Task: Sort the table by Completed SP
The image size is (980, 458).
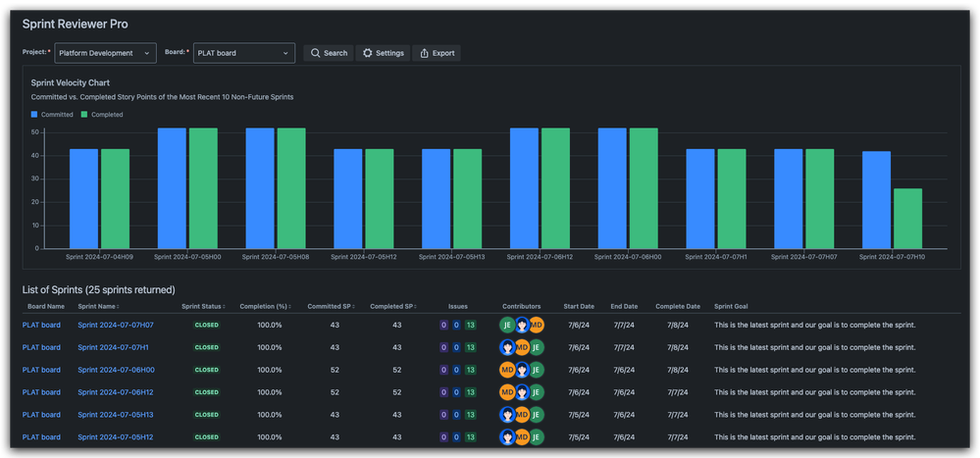Action: (x=393, y=307)
